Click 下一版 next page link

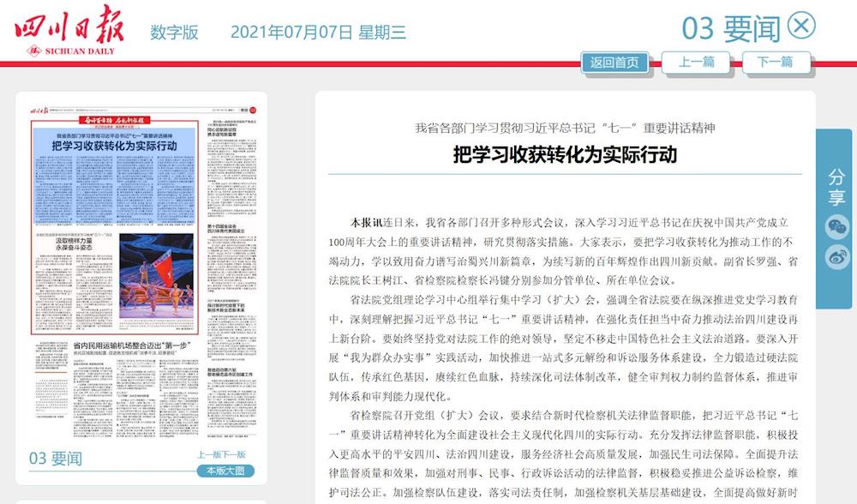point(234,454)
